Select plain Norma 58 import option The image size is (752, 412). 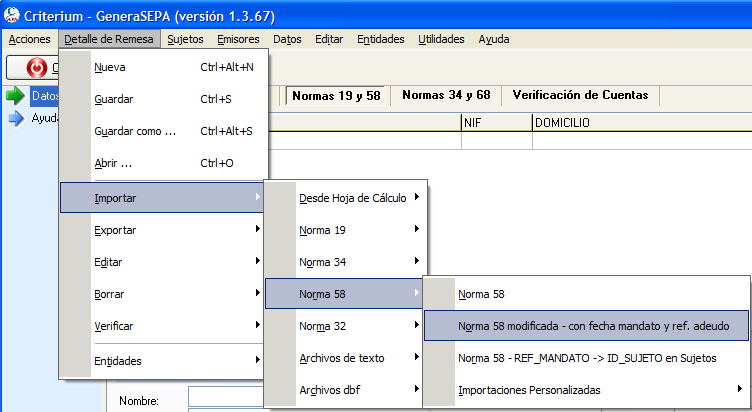(587, 294)
